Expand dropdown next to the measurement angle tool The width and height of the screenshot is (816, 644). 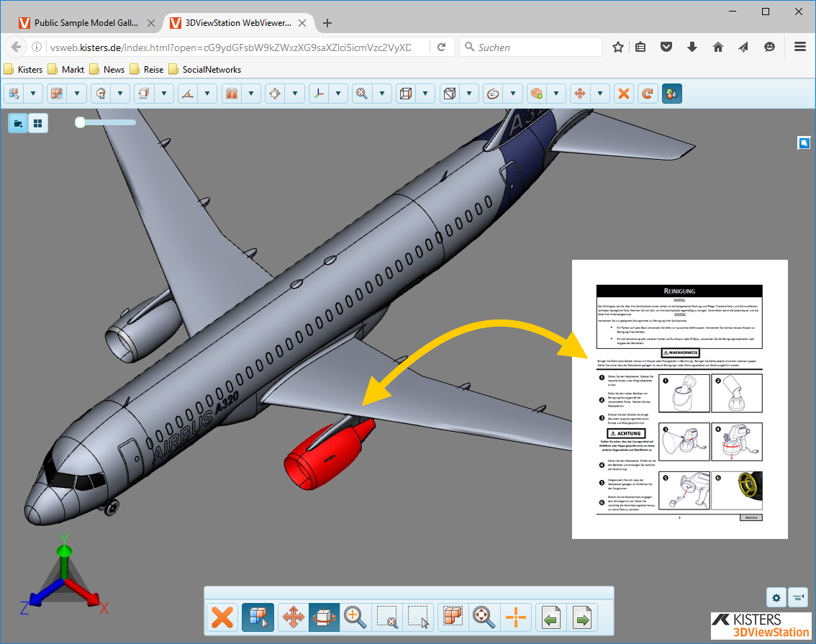(208, 94)
